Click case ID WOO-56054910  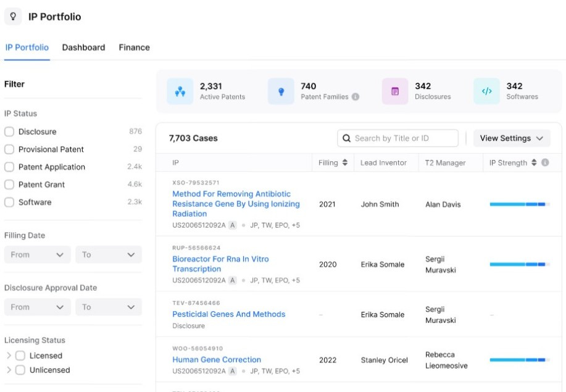198,348
